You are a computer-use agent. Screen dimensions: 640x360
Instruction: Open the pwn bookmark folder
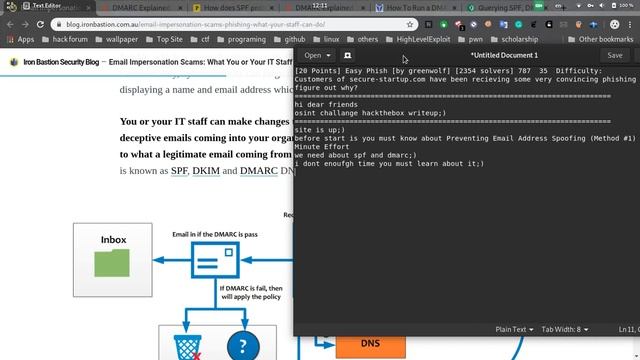[470, 40]
